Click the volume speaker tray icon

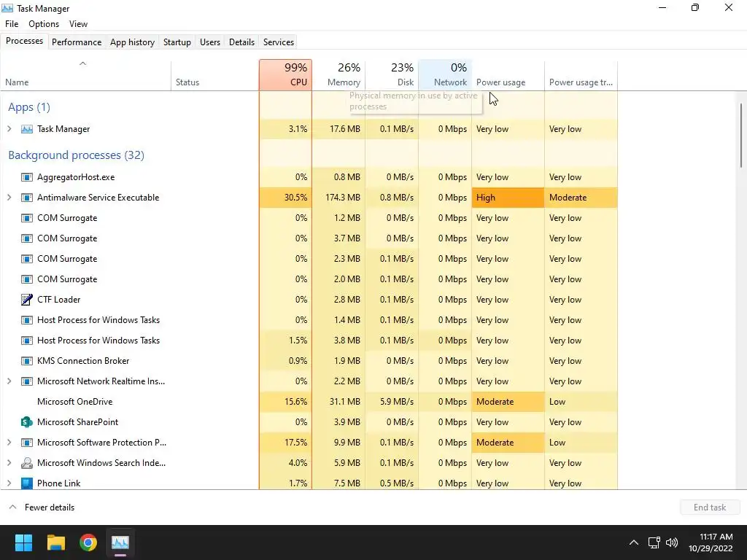point(672,542)
